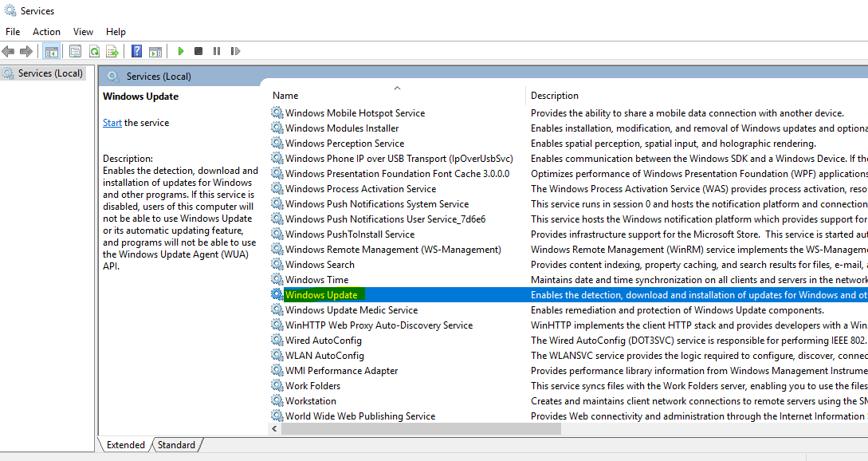Screen dimensions: 868x461
Task: Click Windows Update Medic Service description text
Action: 678,310
